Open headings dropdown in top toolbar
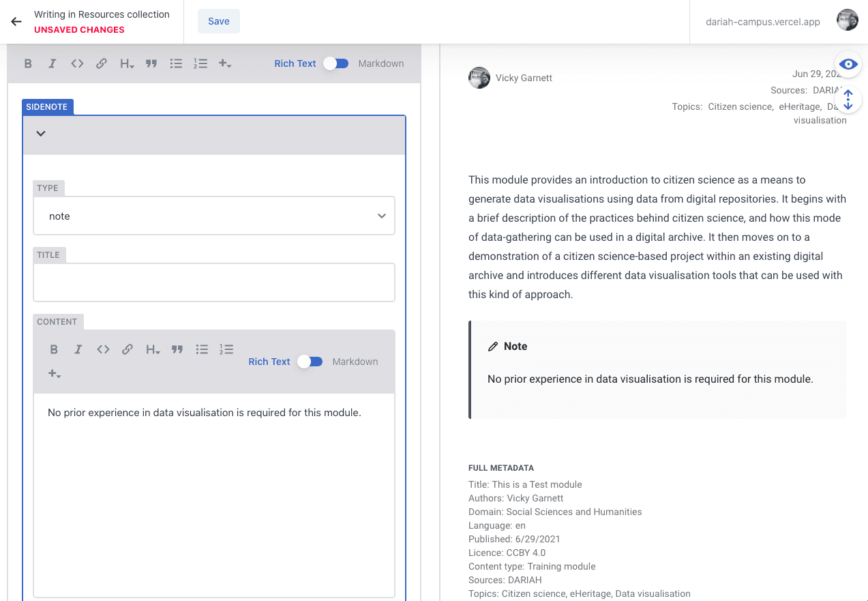This screenshot has width=868, height=601. pos(127,63)
